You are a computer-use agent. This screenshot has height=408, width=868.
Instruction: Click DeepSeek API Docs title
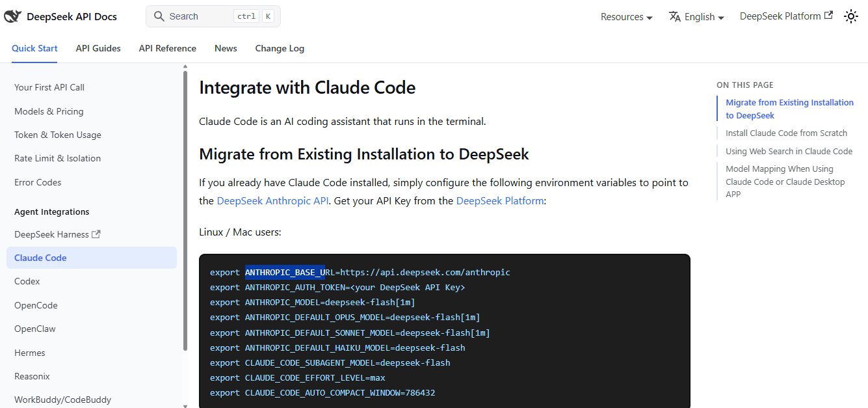(x=72, y=17)
